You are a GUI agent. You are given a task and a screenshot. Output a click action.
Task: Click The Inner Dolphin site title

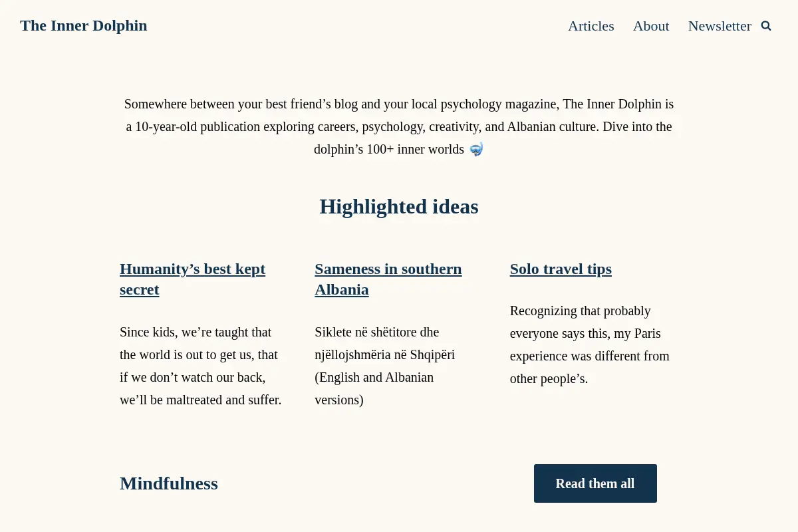click(84, 25)
